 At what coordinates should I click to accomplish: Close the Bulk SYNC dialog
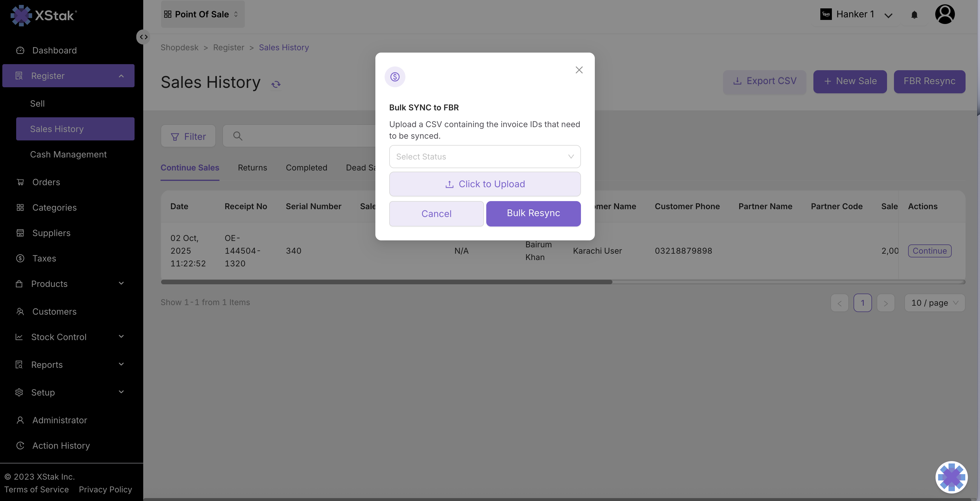[x=579, y=70]
